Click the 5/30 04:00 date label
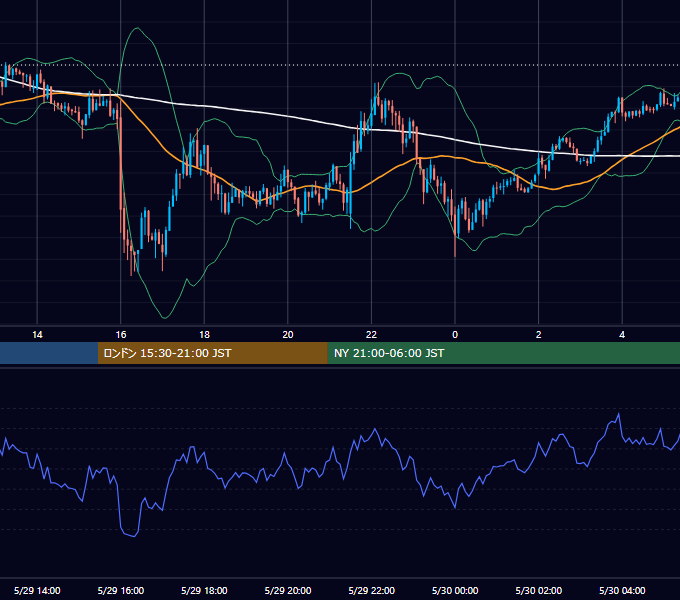 [622, 590]
